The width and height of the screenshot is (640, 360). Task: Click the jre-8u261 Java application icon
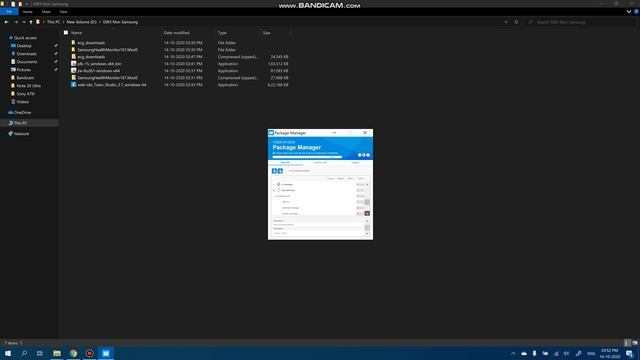click(73, 71)
